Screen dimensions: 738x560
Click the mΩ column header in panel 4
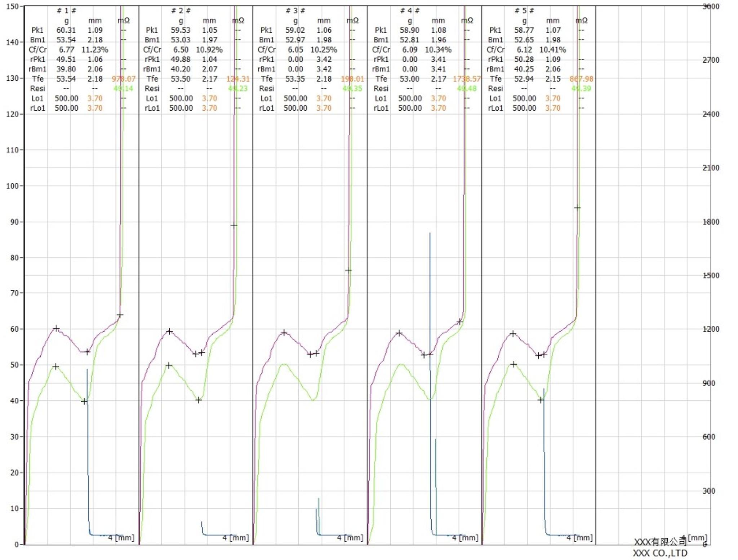click(467, 21)
